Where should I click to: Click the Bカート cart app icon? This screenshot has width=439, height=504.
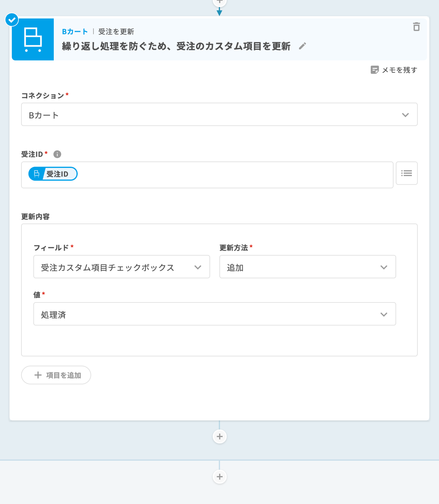point(33,39)
